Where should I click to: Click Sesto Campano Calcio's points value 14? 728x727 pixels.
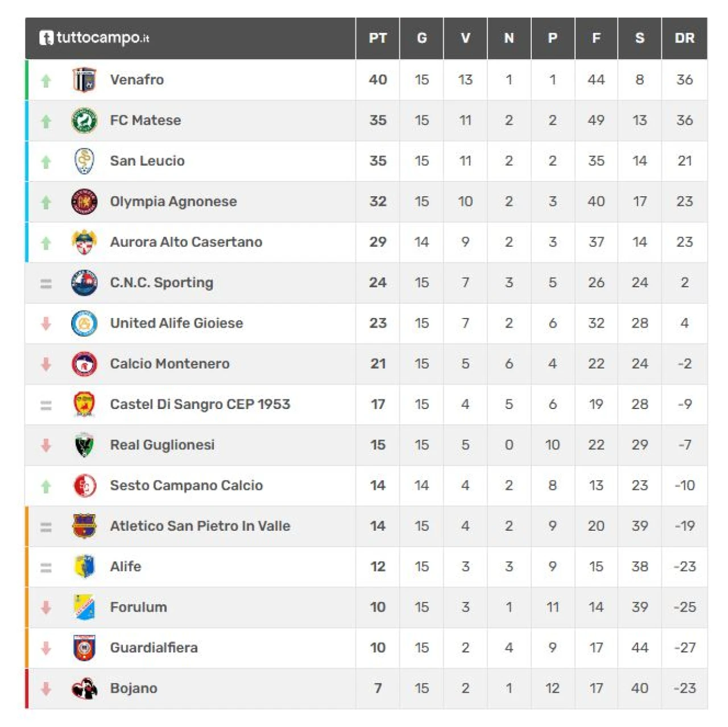(x=378, y=485)
